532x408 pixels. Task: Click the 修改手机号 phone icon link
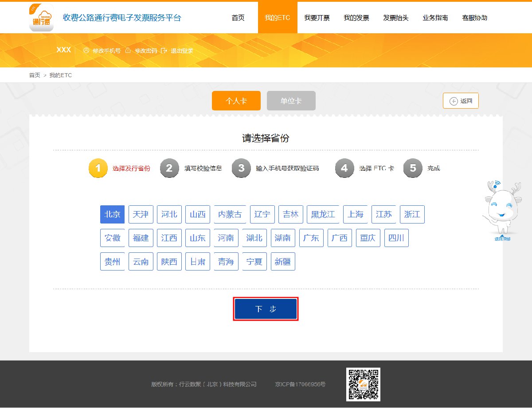102,51
